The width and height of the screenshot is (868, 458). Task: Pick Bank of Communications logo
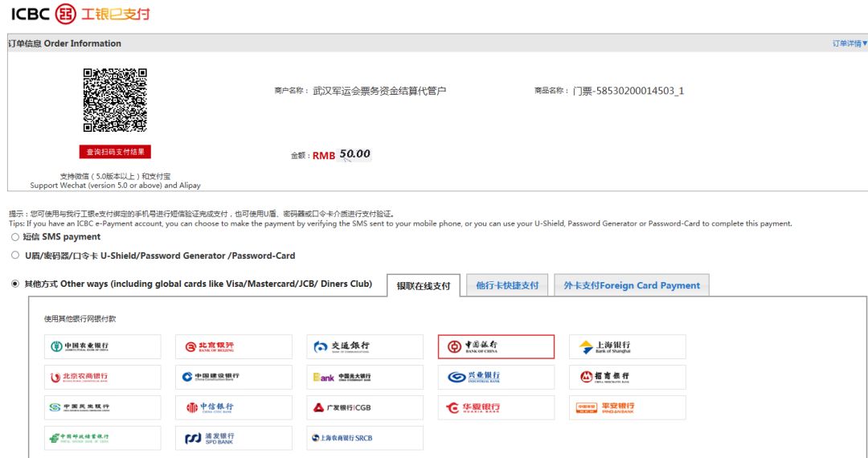[x=365, y=347]
